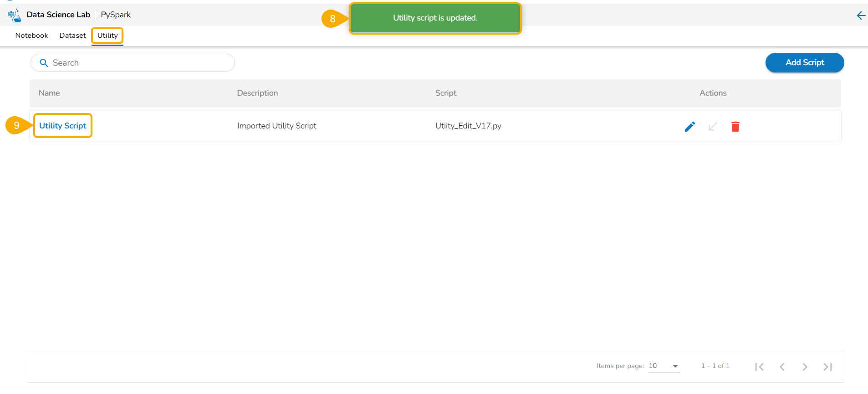
Task: Open the Utility Script link
Action: [x=63, y=126]
